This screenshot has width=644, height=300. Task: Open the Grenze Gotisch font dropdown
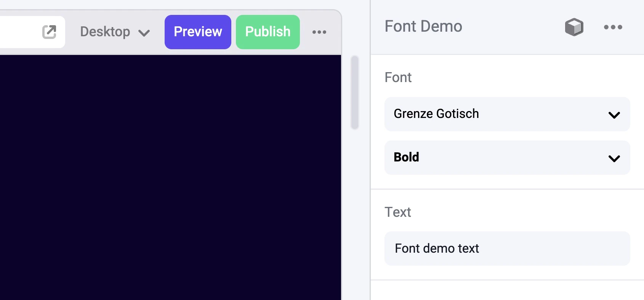pos(507,114)
